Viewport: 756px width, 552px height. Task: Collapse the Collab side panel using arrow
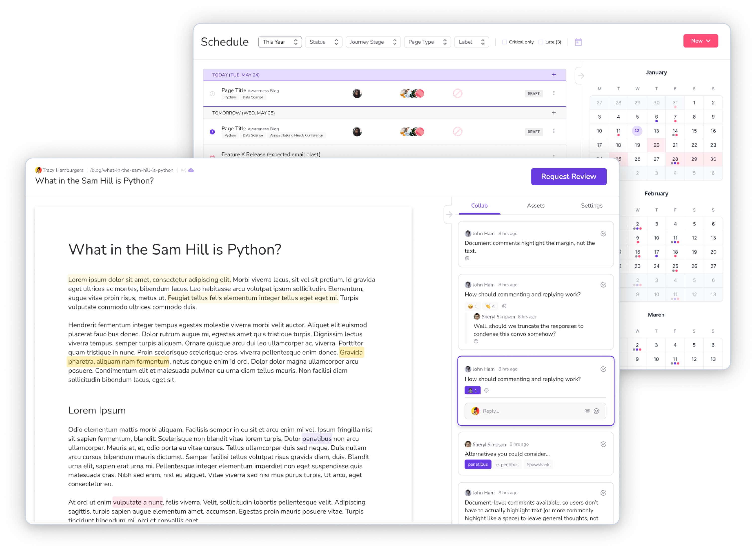(449, 215)
